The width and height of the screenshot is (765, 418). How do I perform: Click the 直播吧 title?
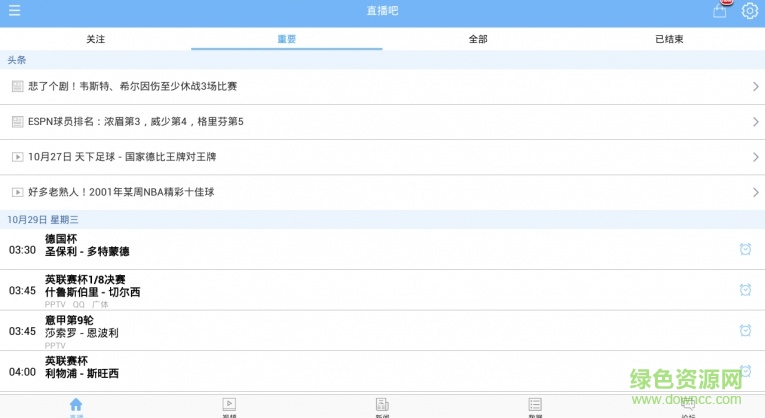(x=382, y=11)
